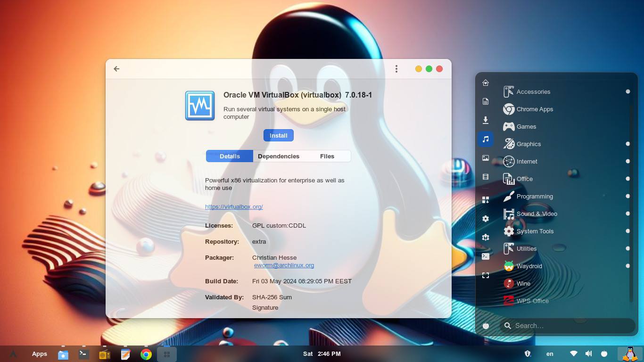The height and width of the screenshot is (362, 644).
Task: Click the power icon beside Search field
Action: (x=486, y=326)
